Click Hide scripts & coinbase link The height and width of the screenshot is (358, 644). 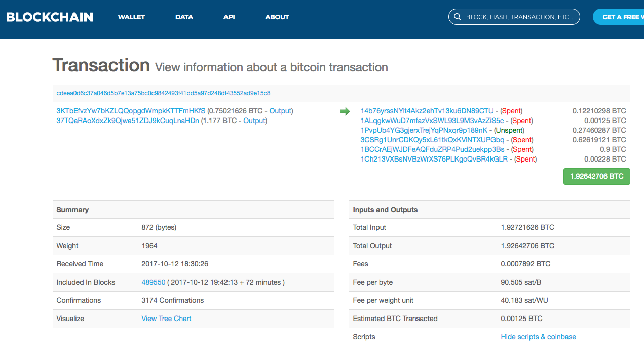(538, 337)
